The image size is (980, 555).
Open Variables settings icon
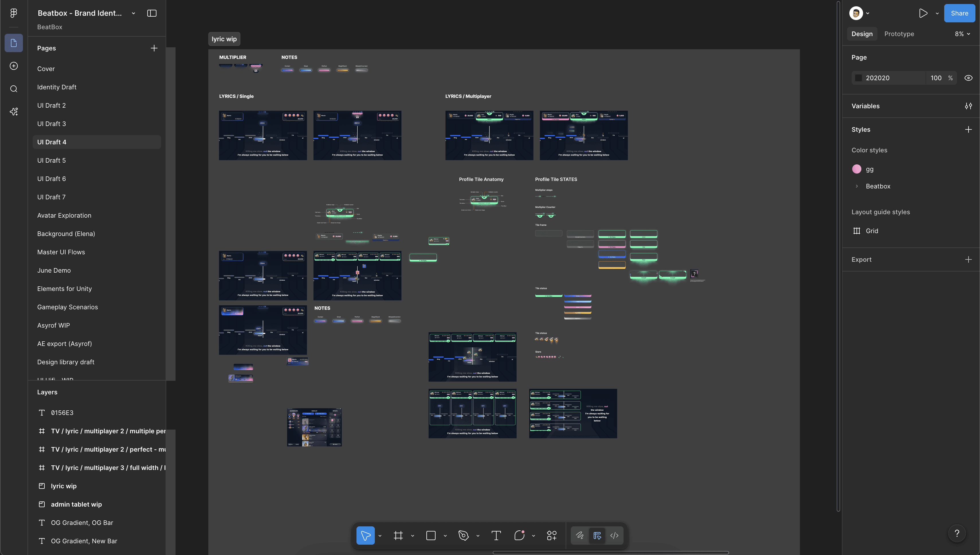(x=968, y=106)
